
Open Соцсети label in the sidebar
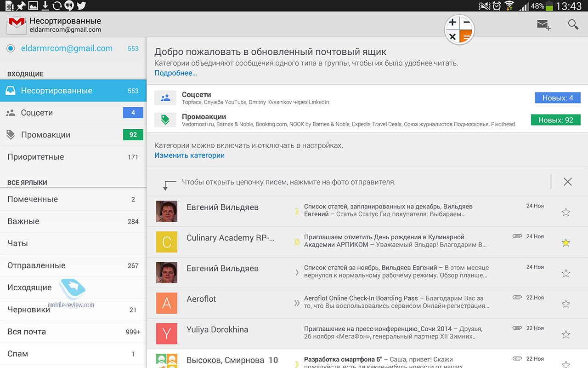(73, 113)
